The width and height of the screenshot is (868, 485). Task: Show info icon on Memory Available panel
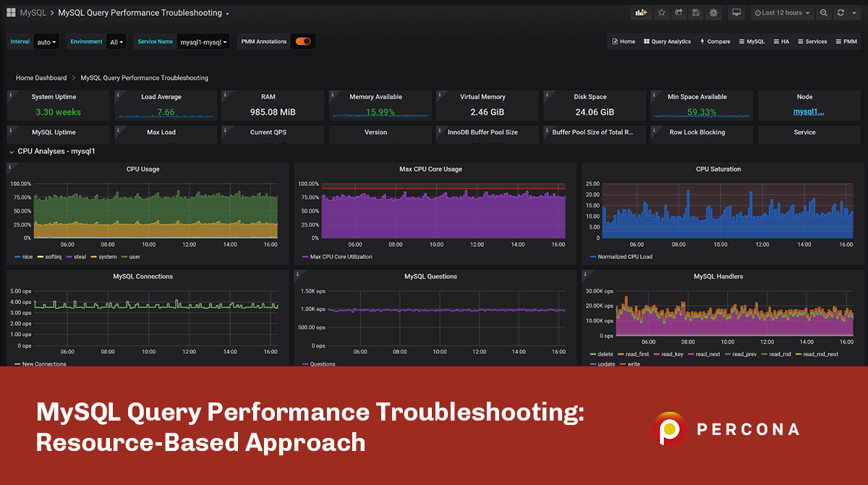pos(332,94)
